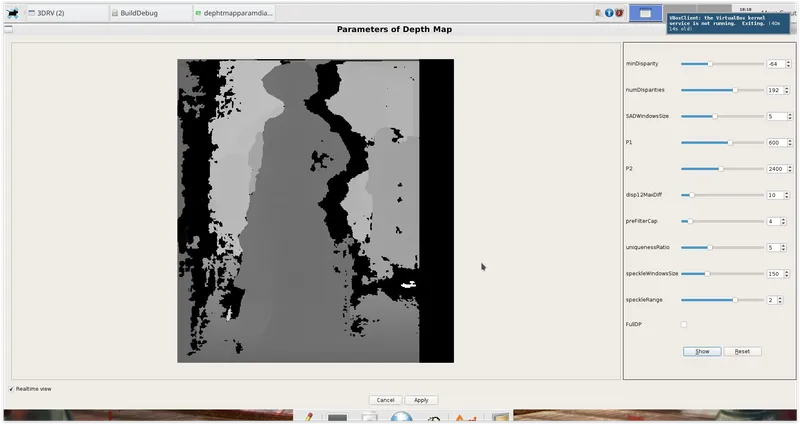
Task: Click the disp12MaxDiff slider handle
Action: [692, 195]
